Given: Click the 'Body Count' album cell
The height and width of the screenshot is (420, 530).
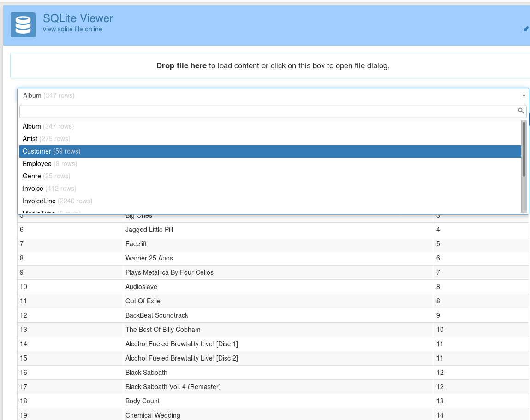Looking at the screenshot, I should (x=278, y=401).
